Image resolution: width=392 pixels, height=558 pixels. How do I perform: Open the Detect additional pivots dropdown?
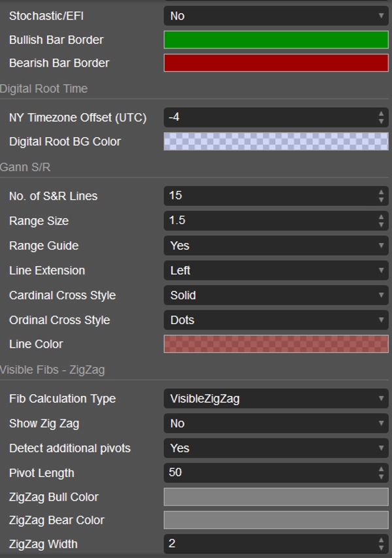274,448
